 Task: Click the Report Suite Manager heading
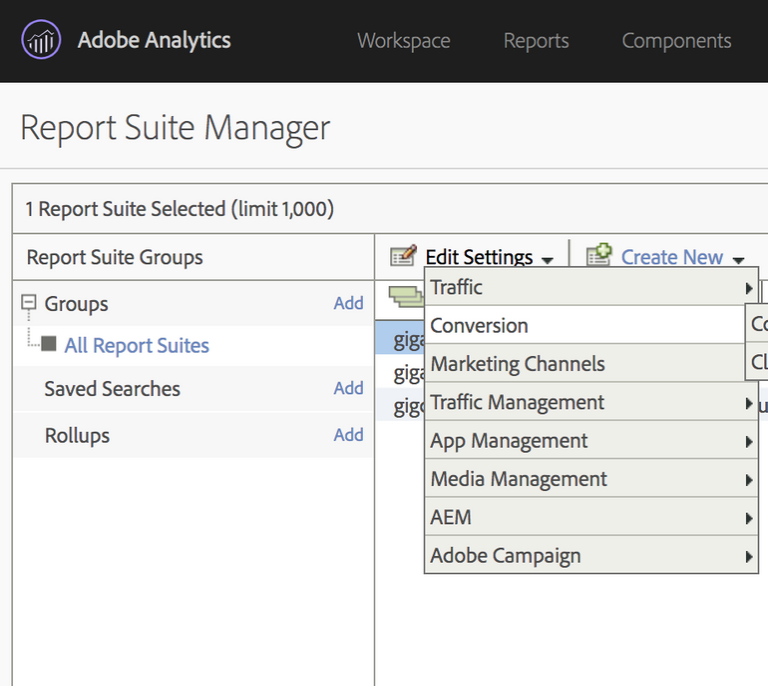(175, 128)
